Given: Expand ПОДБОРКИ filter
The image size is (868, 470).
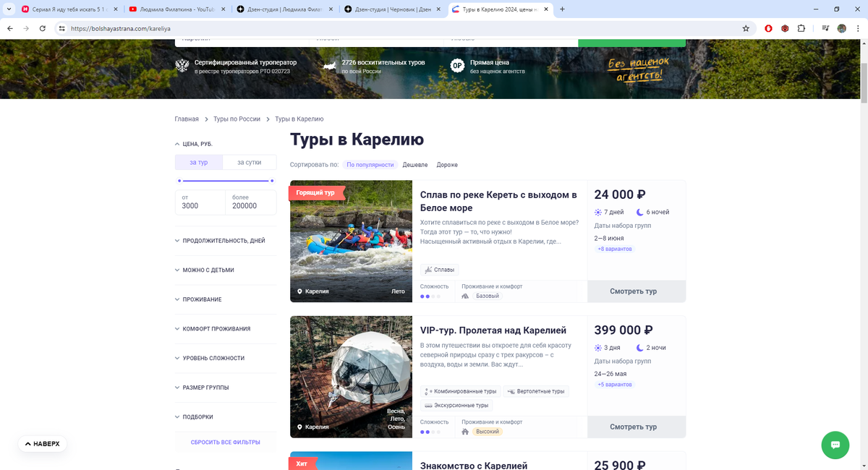Looking at the screenshot, I should click(x=194, y=417).
